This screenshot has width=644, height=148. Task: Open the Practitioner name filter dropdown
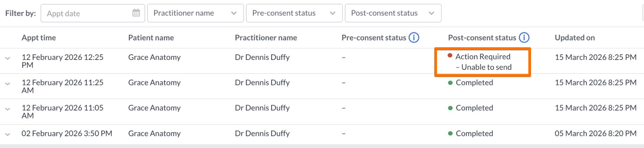point(195,13)
